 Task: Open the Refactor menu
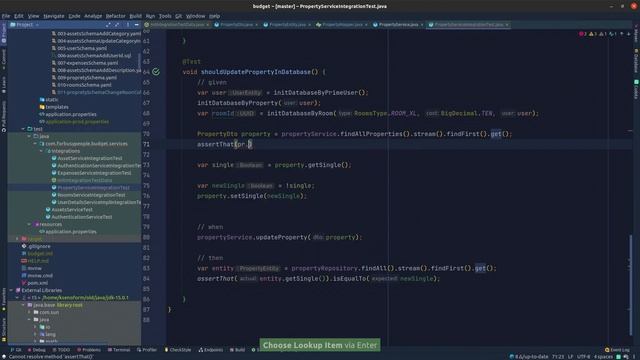coord(116,16)
